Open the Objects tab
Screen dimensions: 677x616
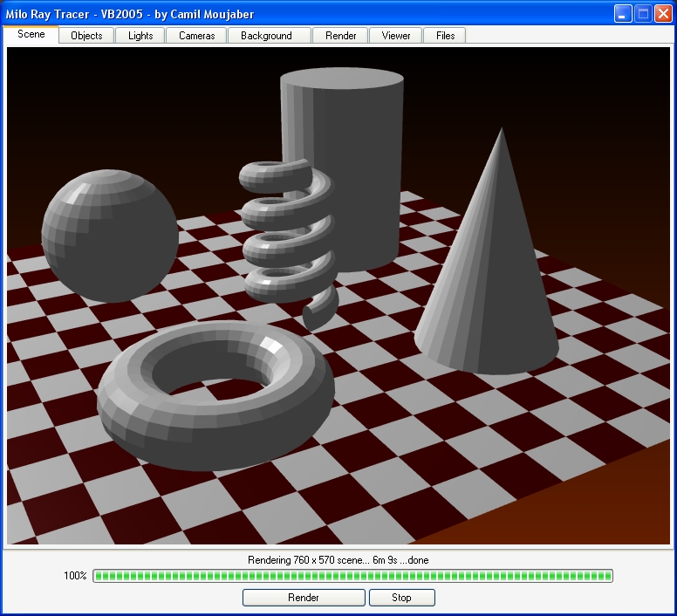point(86,36)
